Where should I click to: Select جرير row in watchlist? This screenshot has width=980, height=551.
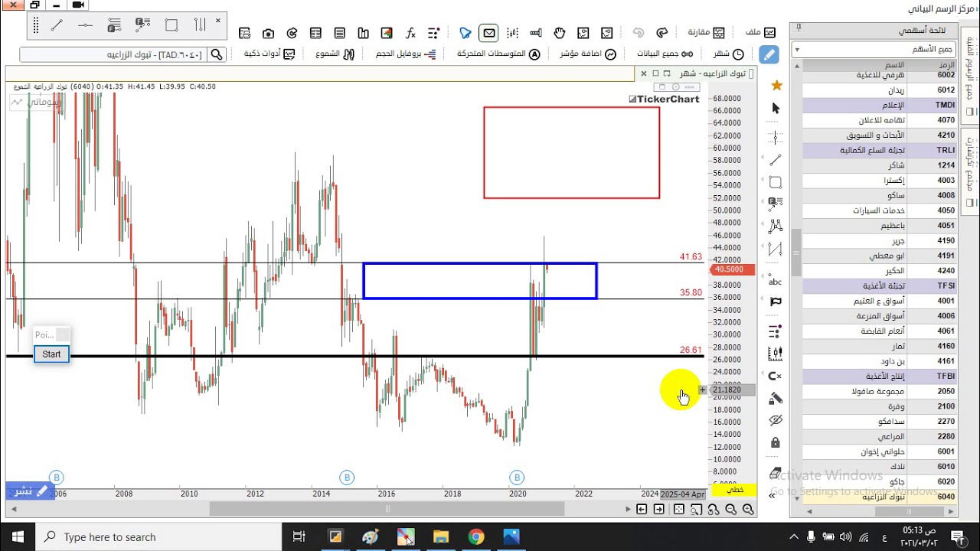coord(879,240)
